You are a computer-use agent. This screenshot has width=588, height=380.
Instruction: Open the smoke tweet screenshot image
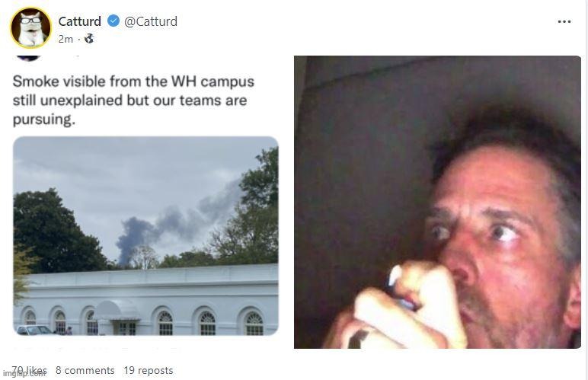(145, 198)
